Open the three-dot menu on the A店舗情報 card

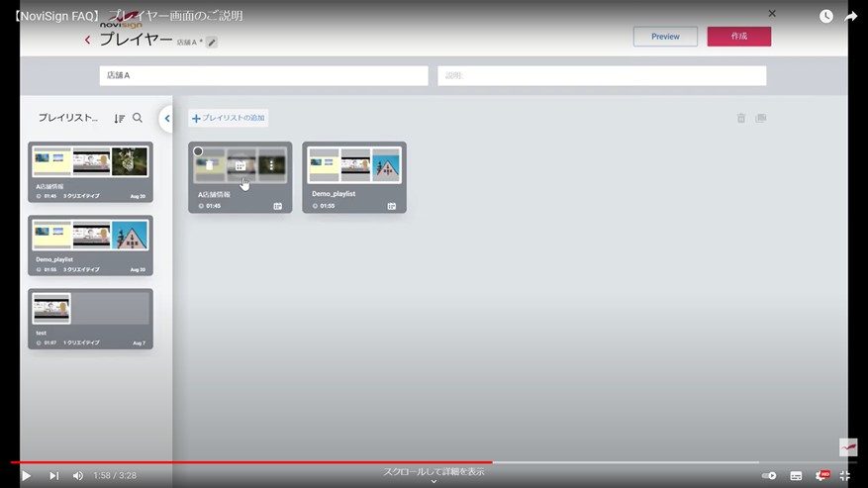(x=271, y=165)
